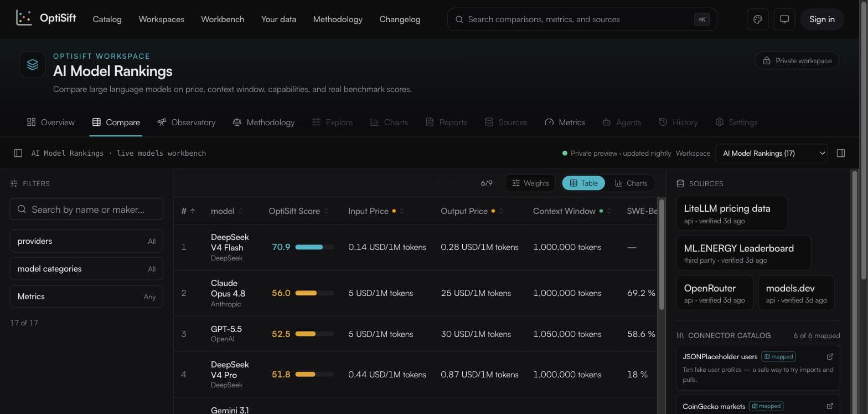
Task: Click the DeepSeek V4 Flash score bar
Action: click(x=314, y=247)
